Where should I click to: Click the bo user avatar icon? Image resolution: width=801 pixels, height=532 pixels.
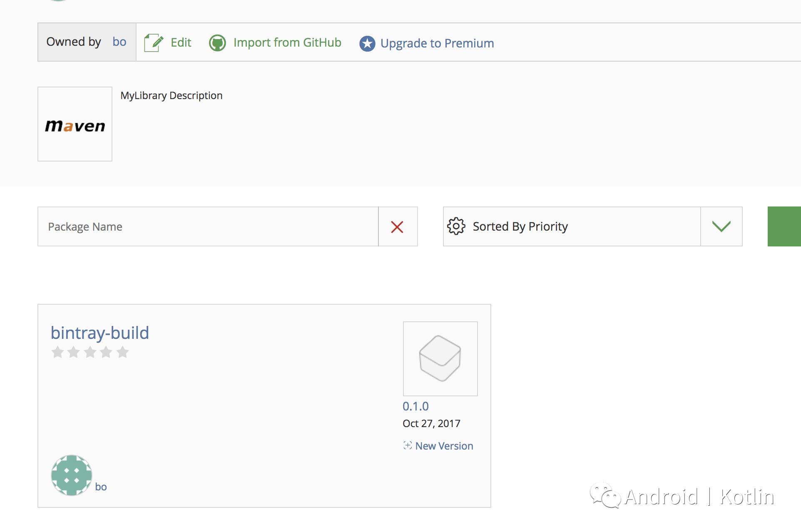point(72,475)
